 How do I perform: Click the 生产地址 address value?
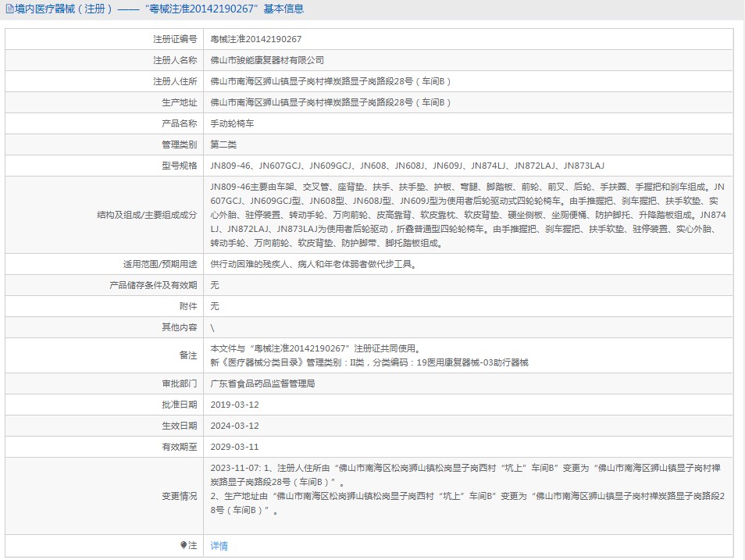330,102
